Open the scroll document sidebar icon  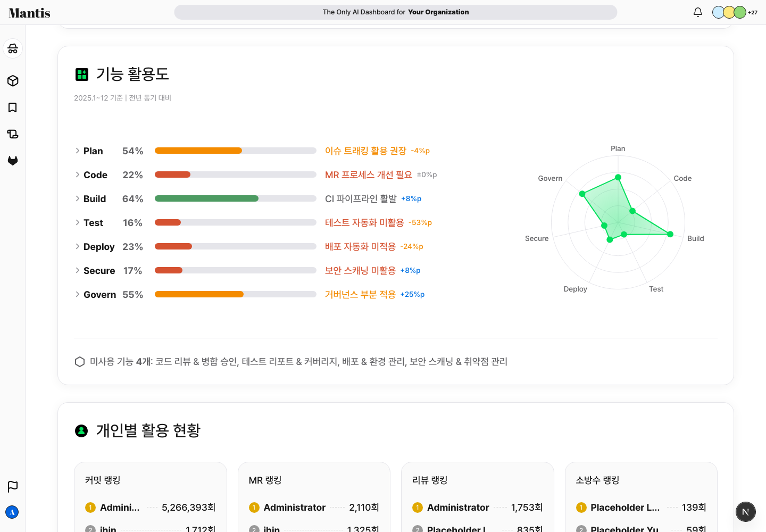click(x=13, y=134)
